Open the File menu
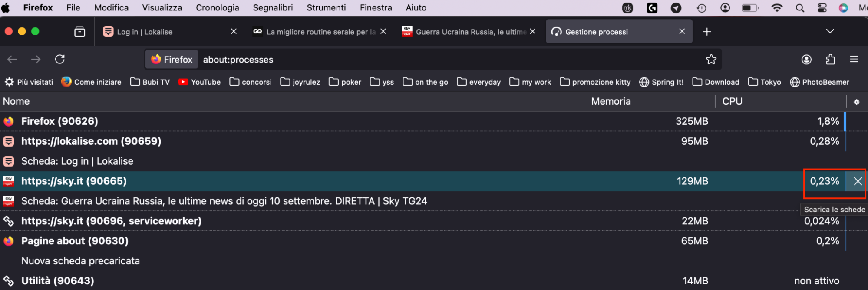The width and height of the screenshot is (868, 290). 73,7
